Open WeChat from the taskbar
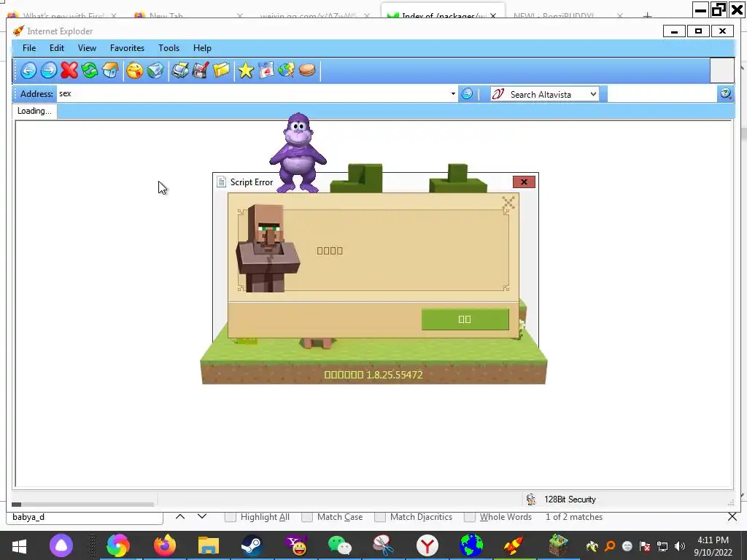The image size is (747, 560). pos(340,545)
